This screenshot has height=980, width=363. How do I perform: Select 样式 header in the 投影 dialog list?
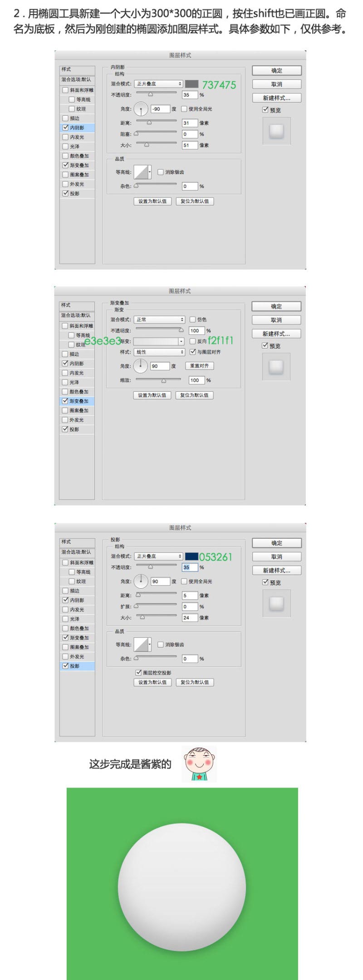[78, 542]
